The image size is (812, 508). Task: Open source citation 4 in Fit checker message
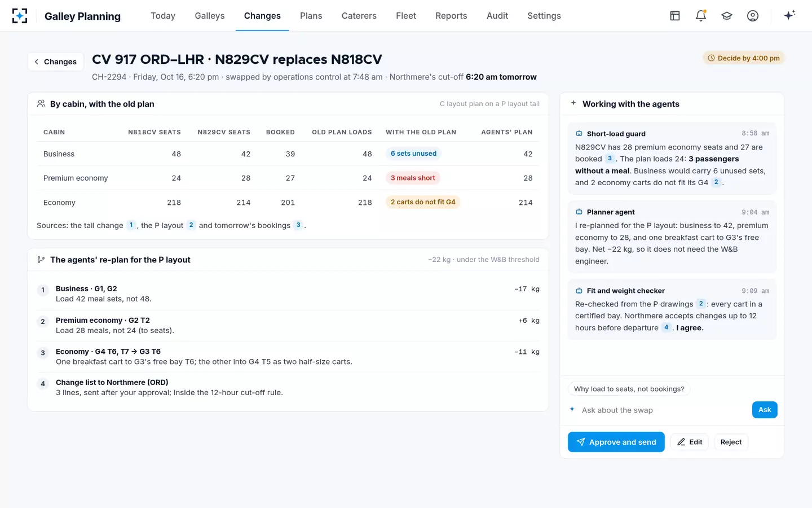(x=666, y=327)
